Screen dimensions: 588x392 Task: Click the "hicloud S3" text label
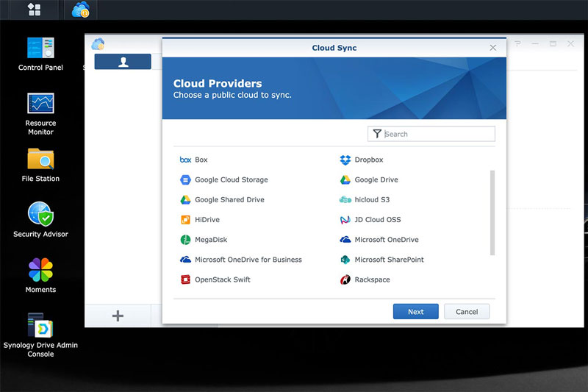pos(372,199)
